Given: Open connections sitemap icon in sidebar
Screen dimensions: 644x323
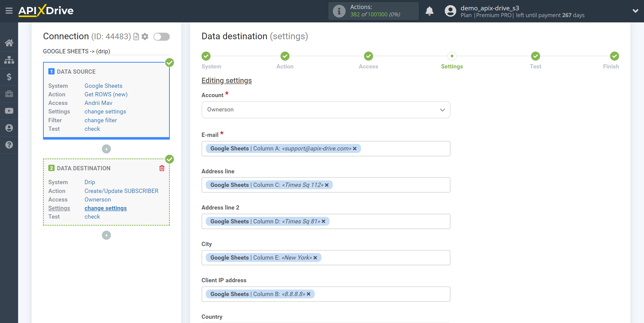Looking at the screenshot, I should coord(9,60).
